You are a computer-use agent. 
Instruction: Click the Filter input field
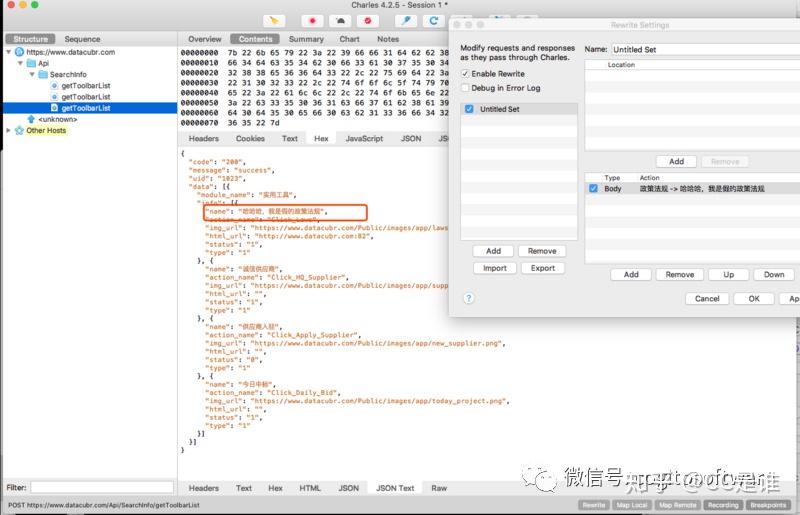pos(102,487)
